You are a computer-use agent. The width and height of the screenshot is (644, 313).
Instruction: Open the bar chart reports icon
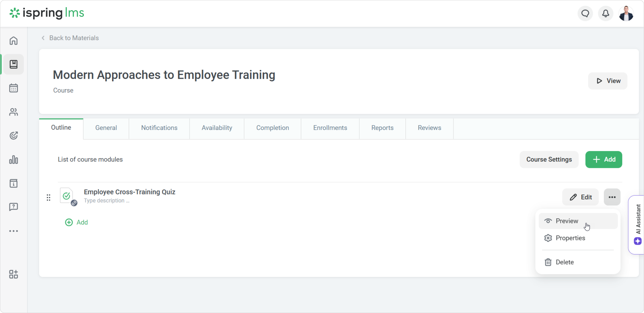pos(14,160)
